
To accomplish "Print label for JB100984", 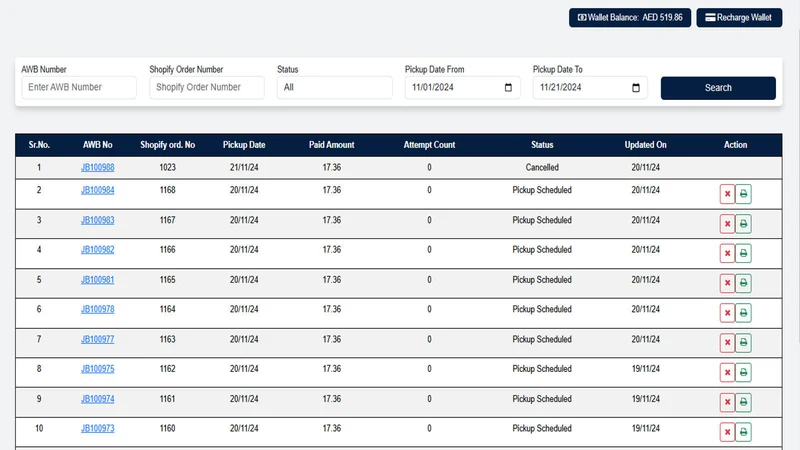I will click(x=743, y=194).
